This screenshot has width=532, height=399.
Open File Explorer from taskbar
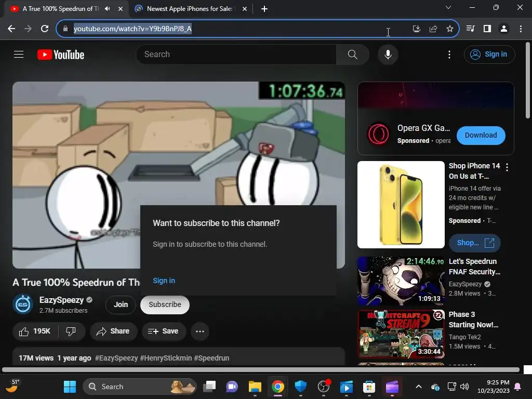click(x=255, y=387)
